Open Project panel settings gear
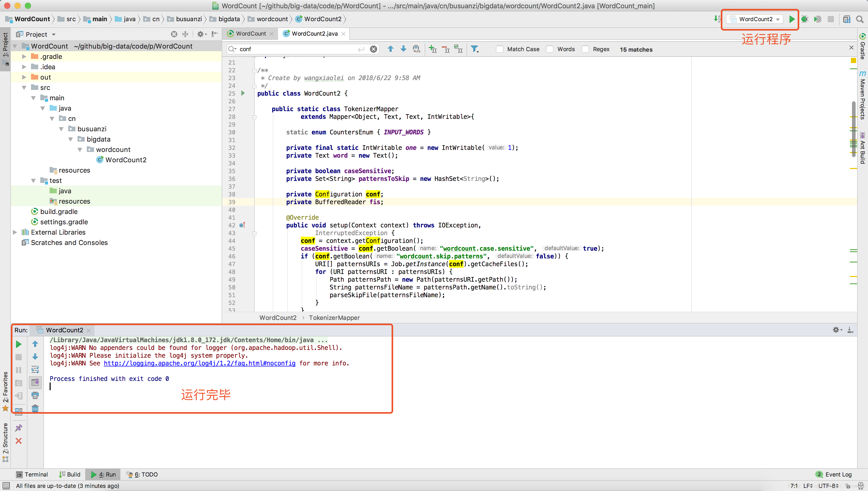Screen dimensions: 868x491 pyautogui.click(x=202, y=34)
